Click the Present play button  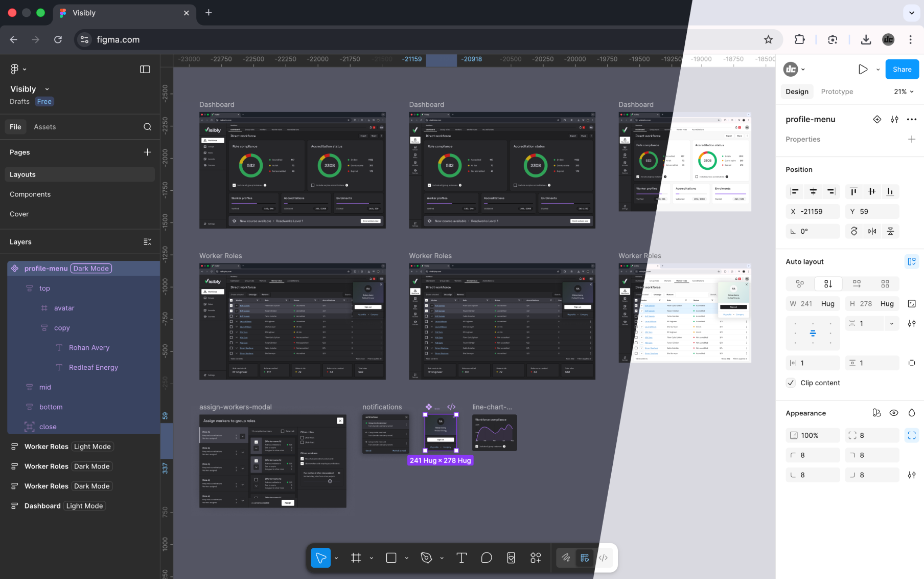(x=863, y=69)
